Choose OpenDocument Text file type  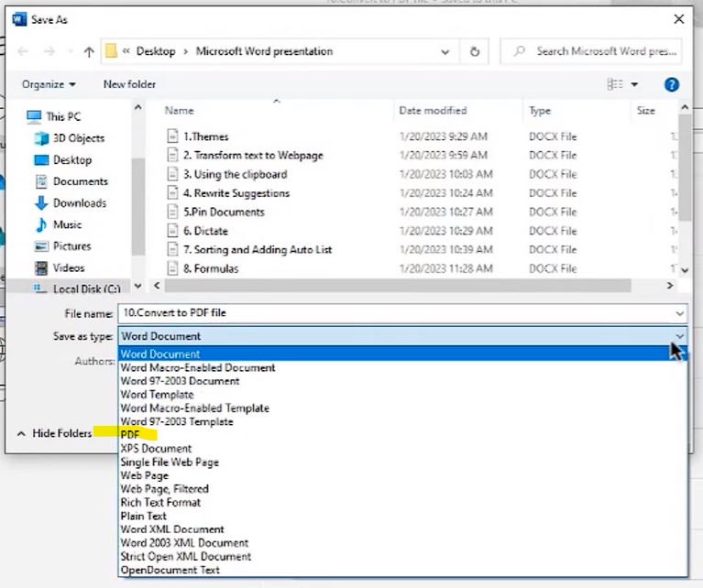tap(402, 570)
